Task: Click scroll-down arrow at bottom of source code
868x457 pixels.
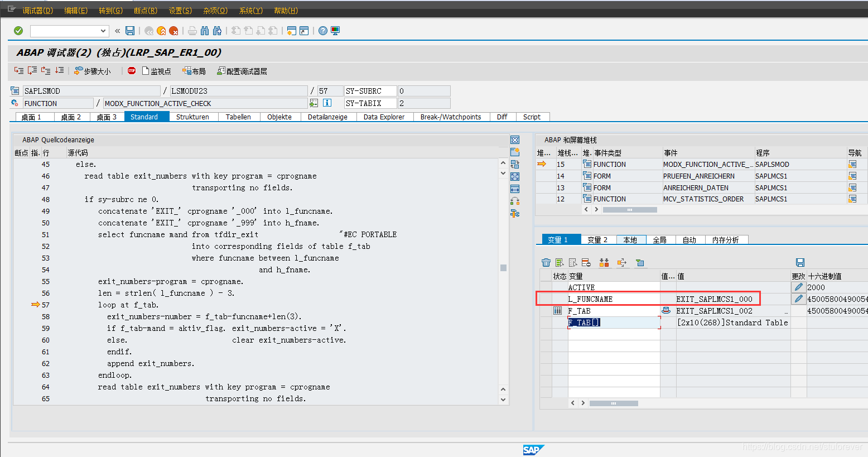Action: 503,400
